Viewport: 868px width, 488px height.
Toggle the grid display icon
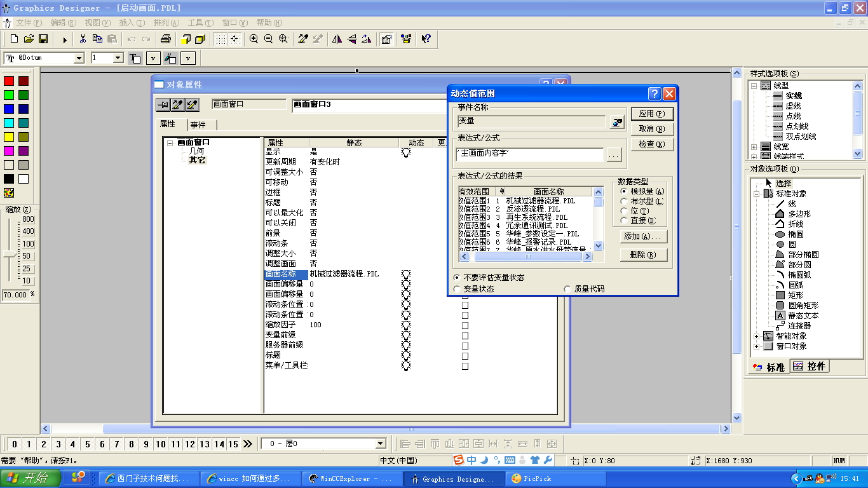tap(220, 39)
